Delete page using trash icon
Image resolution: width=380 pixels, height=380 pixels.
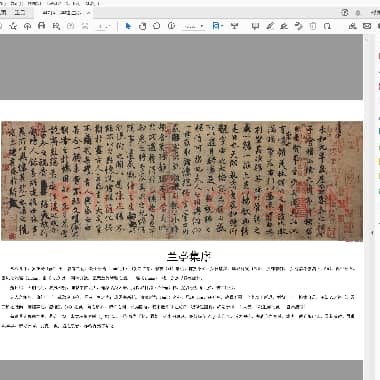tap(313, 26)
